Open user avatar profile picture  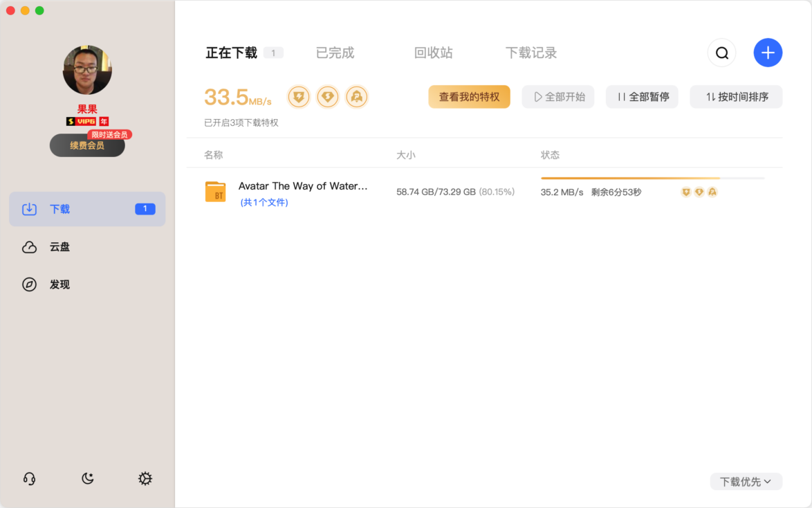pos(87,70)
